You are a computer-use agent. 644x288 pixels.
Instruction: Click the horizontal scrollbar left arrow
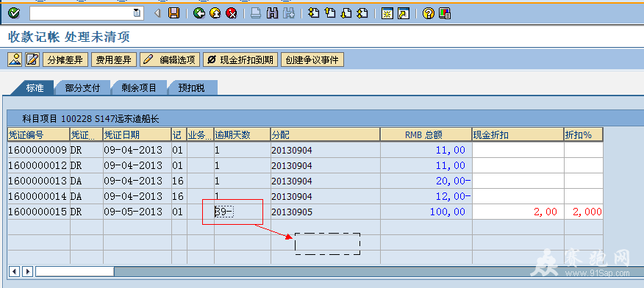15,271
